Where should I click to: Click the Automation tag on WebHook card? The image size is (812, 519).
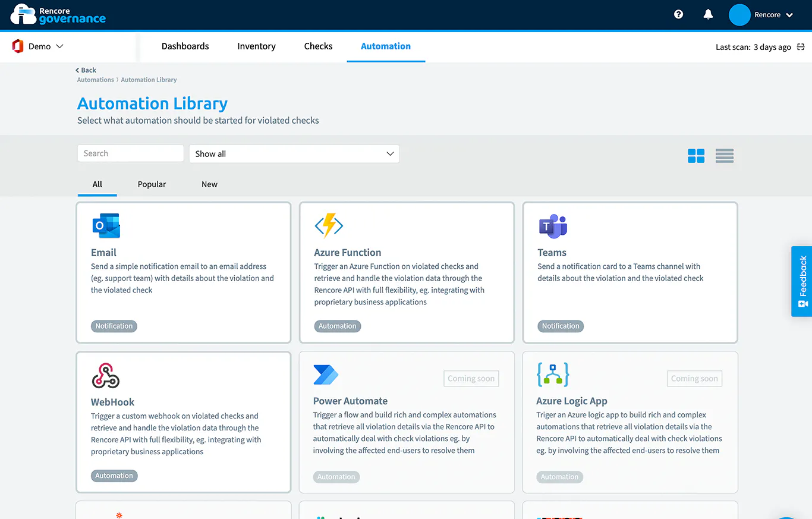(114, 476)
